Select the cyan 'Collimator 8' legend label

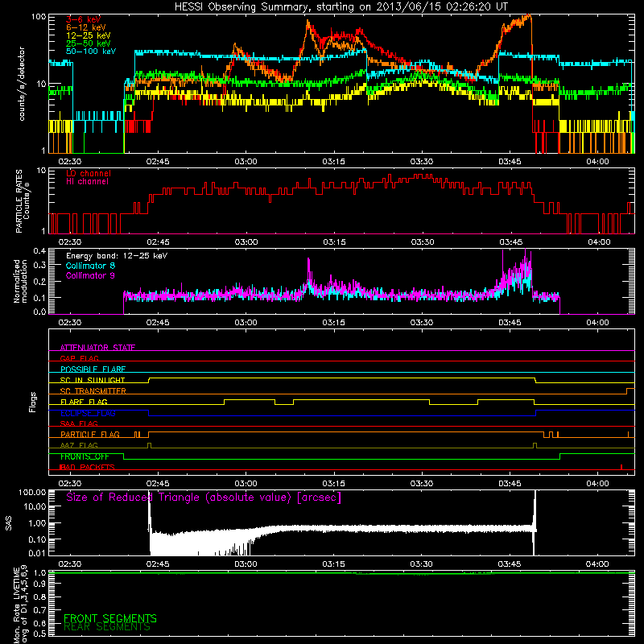click(x=90, y=266)
